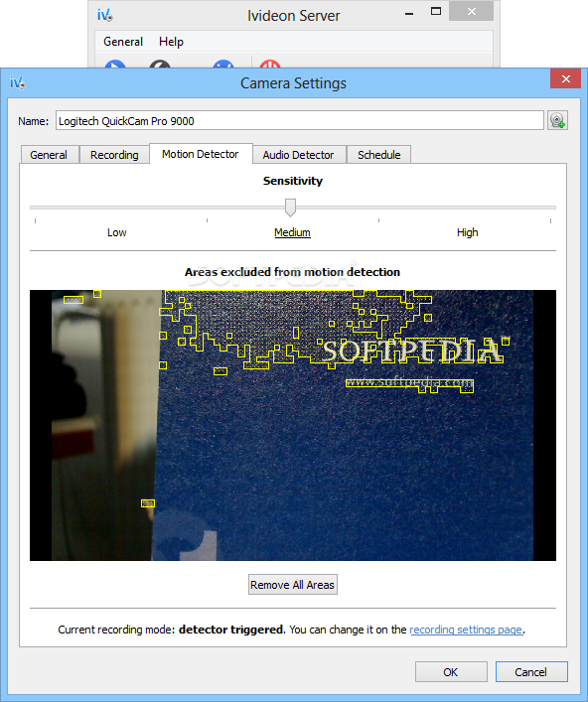This screenshot has width=588, height=702.
Task: Open the General menu in Ivideon Server
Action: tap(123, 42)
